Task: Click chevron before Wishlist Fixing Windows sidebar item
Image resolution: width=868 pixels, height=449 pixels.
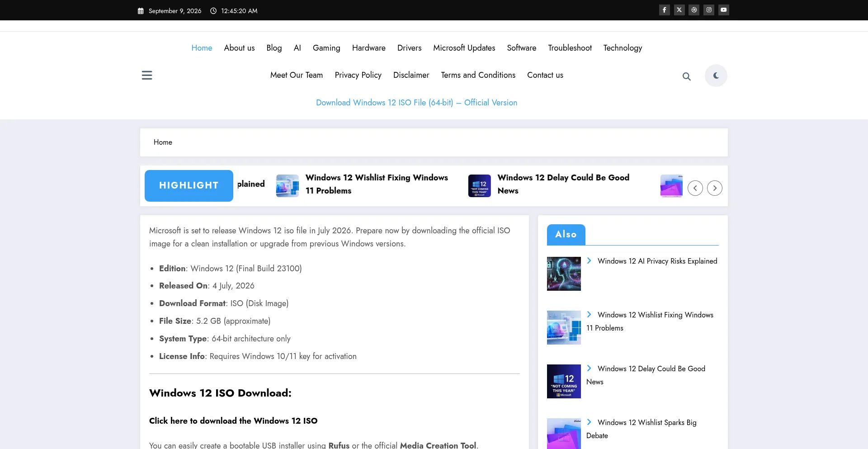Action: pyautogui.click(x=589, y=314)
